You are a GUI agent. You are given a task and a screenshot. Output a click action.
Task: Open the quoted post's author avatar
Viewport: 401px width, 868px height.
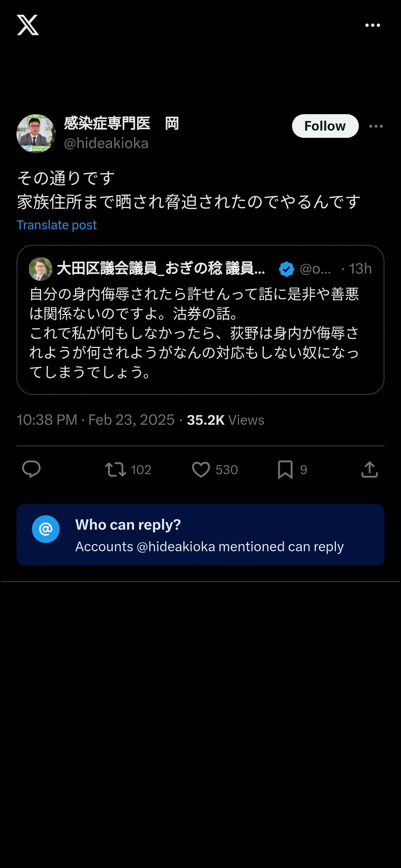point(41,269)
